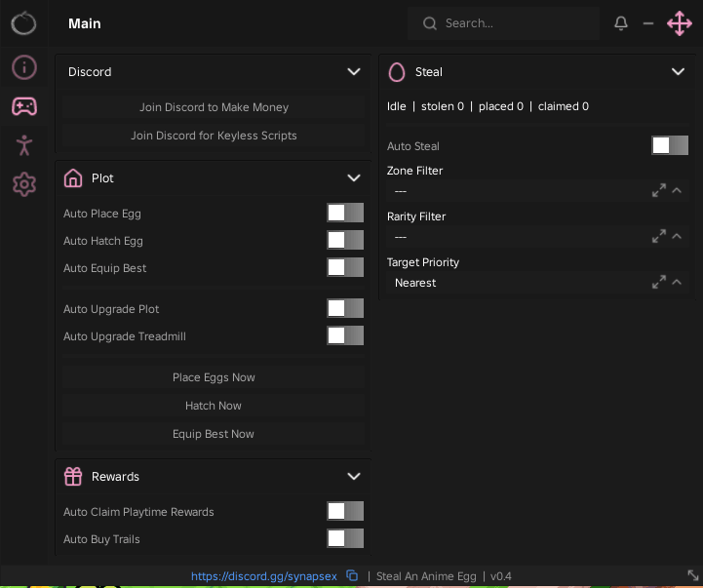Click the magnifier search icon

[430, 23]
